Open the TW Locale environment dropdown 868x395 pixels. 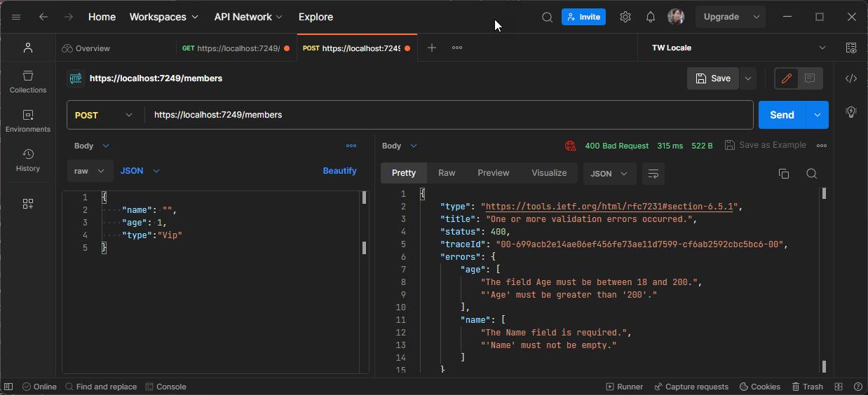tap(738, 48)
